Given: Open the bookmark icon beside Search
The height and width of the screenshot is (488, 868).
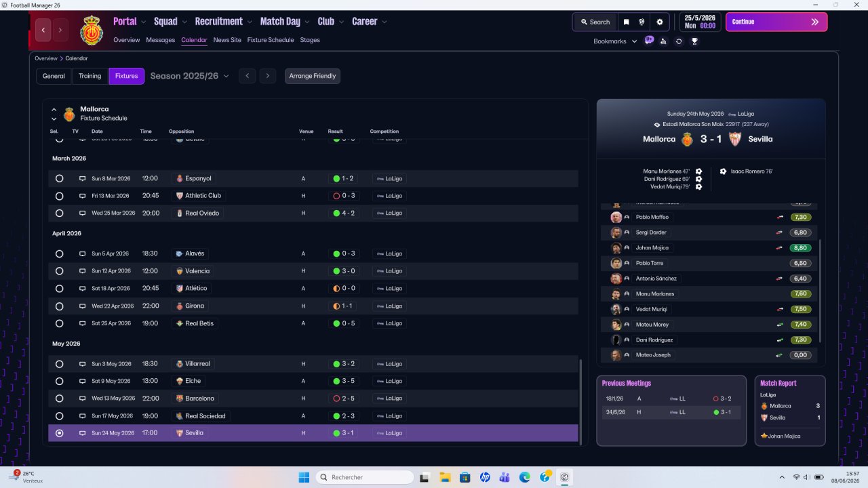Looking at the screenshot, I should coord(627,22).
